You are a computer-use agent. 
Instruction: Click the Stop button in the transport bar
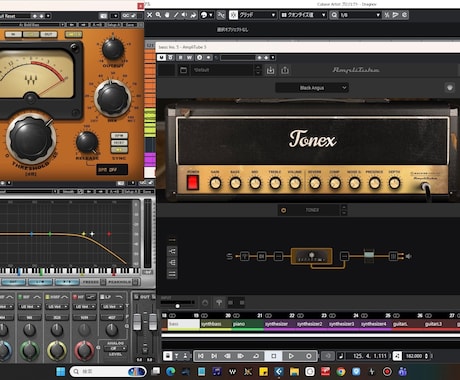(274, 356)
